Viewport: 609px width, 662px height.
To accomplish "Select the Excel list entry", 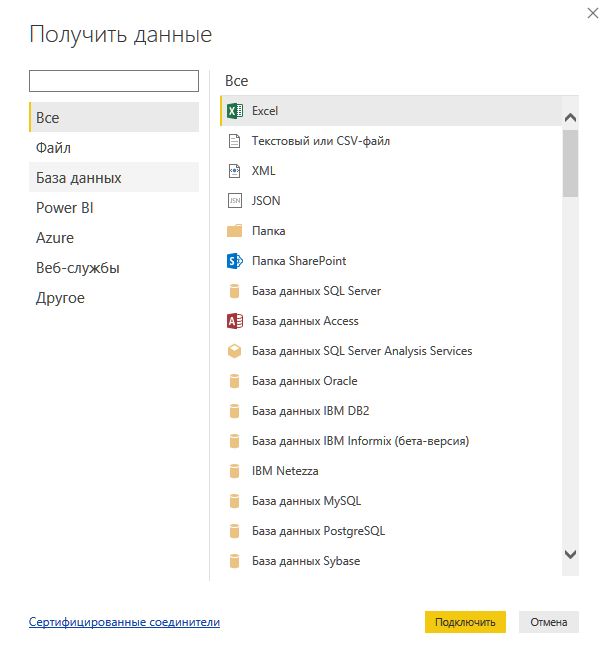I will click(x=391, y=111).
